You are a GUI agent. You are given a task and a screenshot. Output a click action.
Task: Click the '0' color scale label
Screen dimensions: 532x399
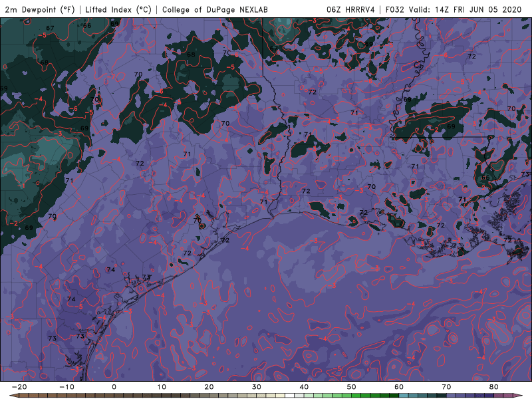pyautogui.click(x=114, y=387)
